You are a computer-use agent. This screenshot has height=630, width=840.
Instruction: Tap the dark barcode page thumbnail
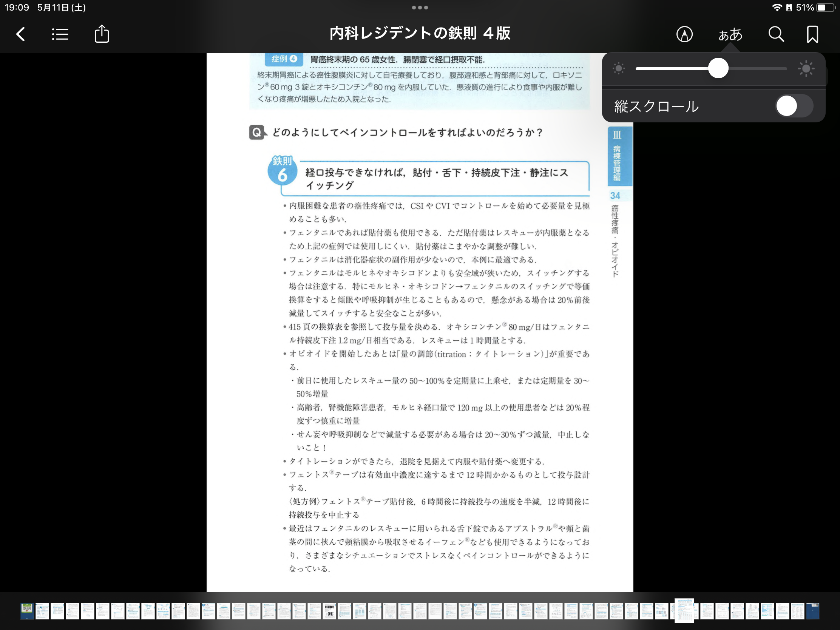coord(329,611)
